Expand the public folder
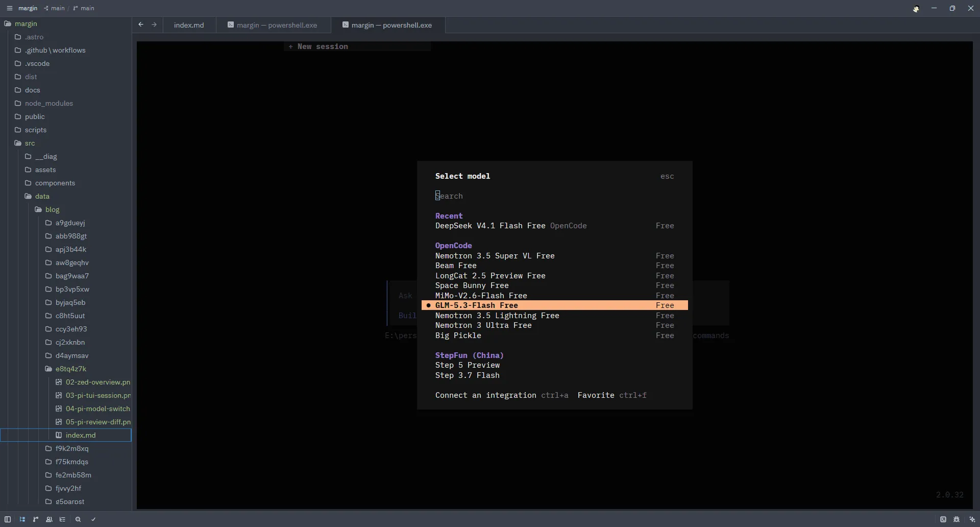The width and height of the screenshot is (980, 527). [35, 116]
